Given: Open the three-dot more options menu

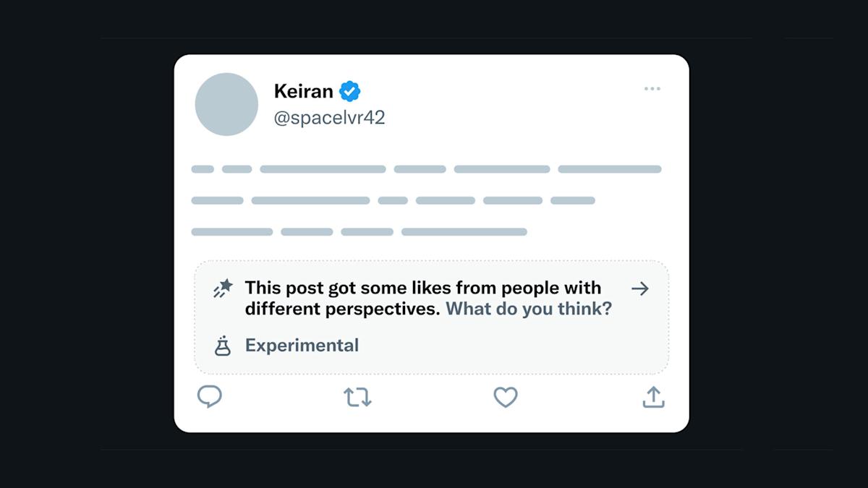Looking at the screenshot, I should coord(652,89).
